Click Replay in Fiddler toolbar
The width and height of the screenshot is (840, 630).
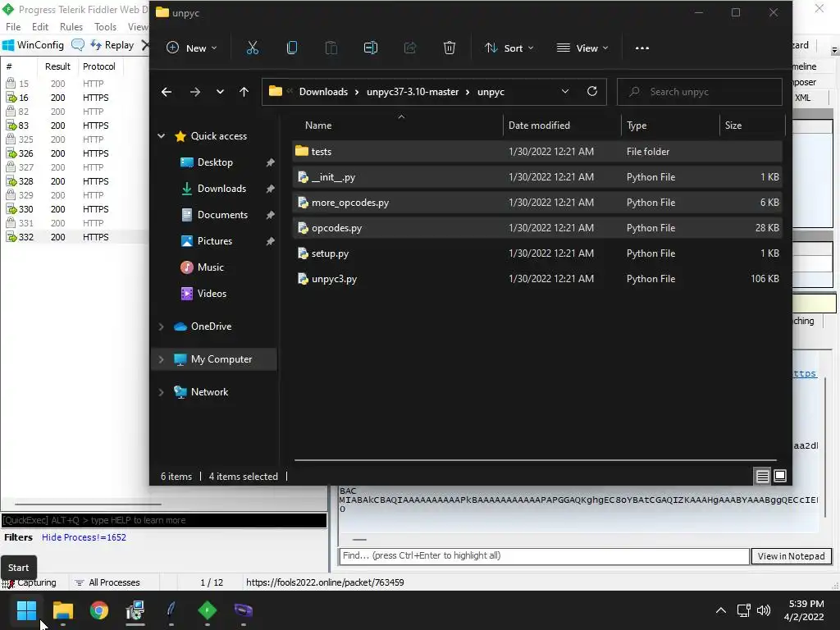pos(112,45)
